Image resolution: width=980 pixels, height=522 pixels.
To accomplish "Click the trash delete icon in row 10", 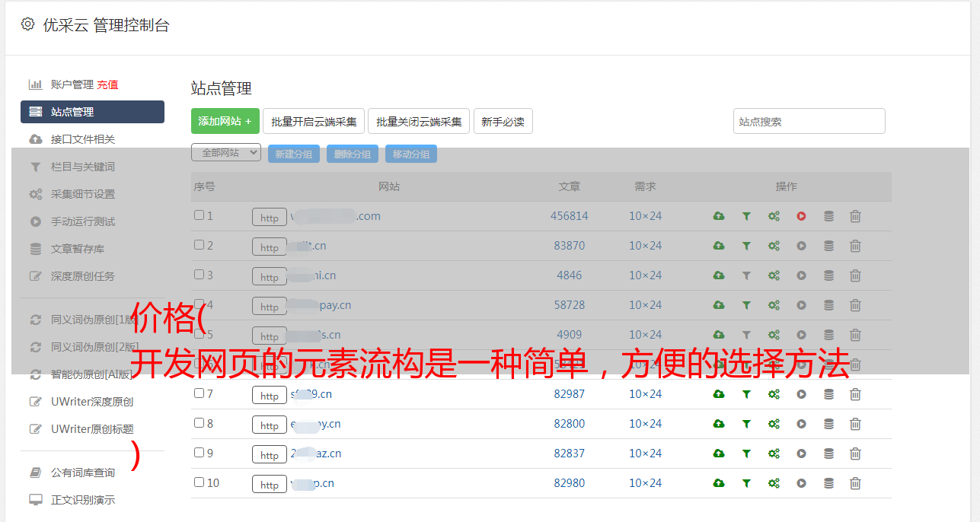I will [x=855, y=483].
